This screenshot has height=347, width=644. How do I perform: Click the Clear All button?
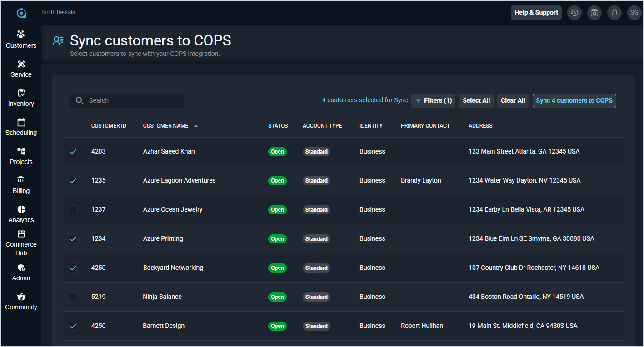coord(513,101)
